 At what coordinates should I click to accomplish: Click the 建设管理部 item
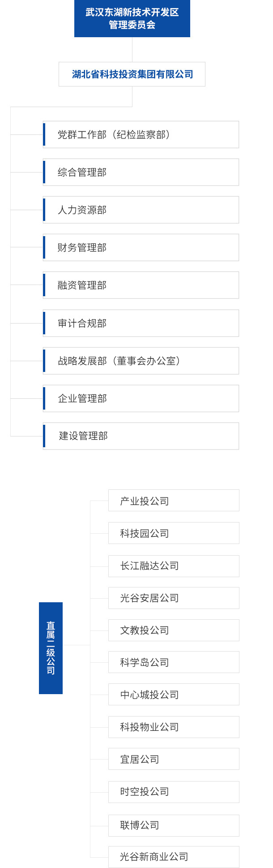[x=141, y=436]
